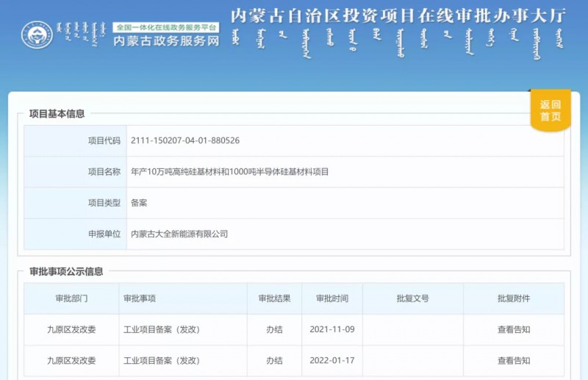This screenshot has height=380, width=588.
Task: Select the 备案 project type value
Action: tap(139, 203)
